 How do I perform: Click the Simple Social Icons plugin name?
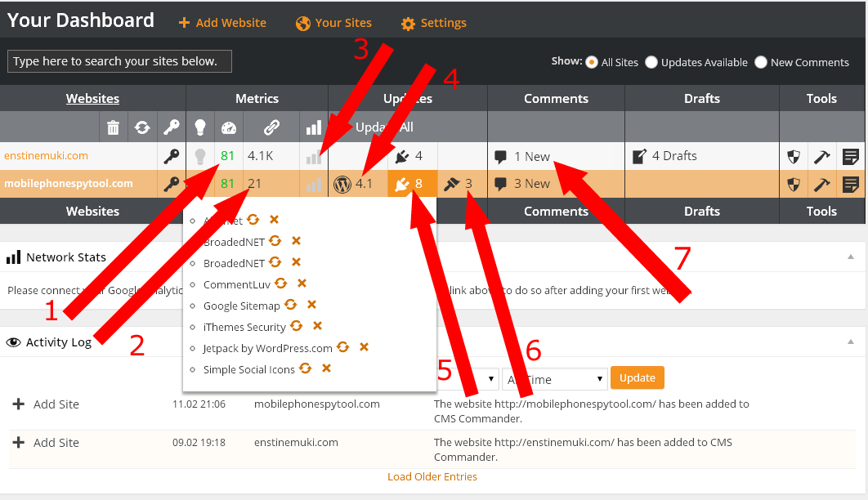click(248, 370)
